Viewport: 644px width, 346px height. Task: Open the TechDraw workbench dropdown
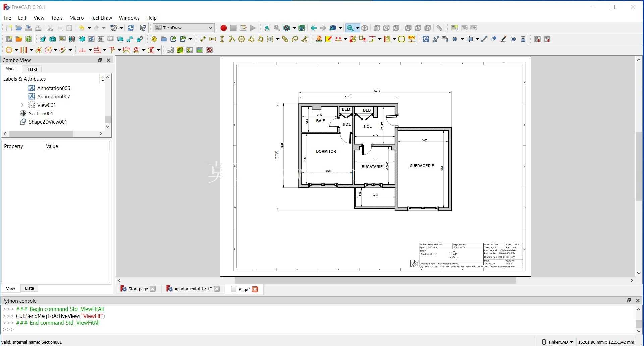184,28
